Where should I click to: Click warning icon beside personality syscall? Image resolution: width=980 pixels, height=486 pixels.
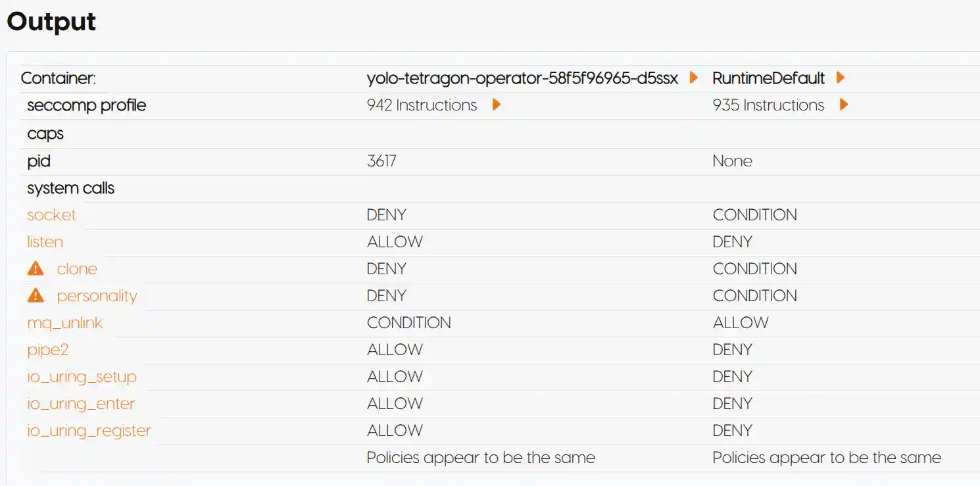tap(36, 295)
